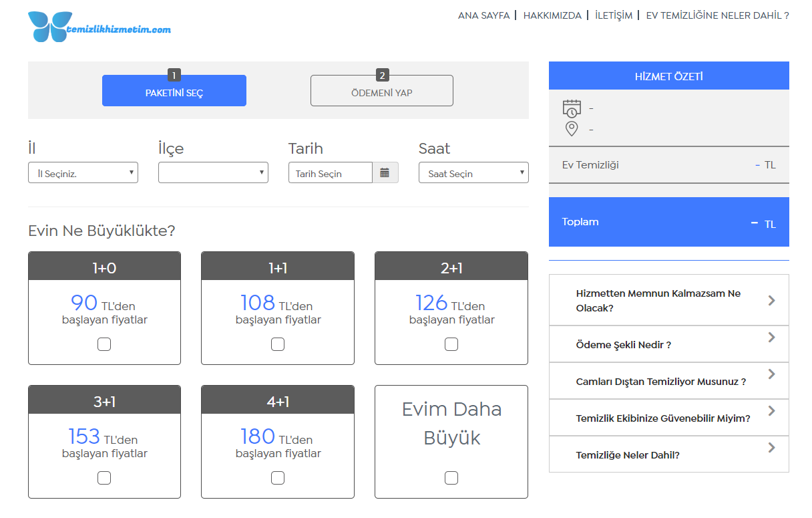Check the 1+1 home size checkbox
812x518 pixels.
point(278,344)
